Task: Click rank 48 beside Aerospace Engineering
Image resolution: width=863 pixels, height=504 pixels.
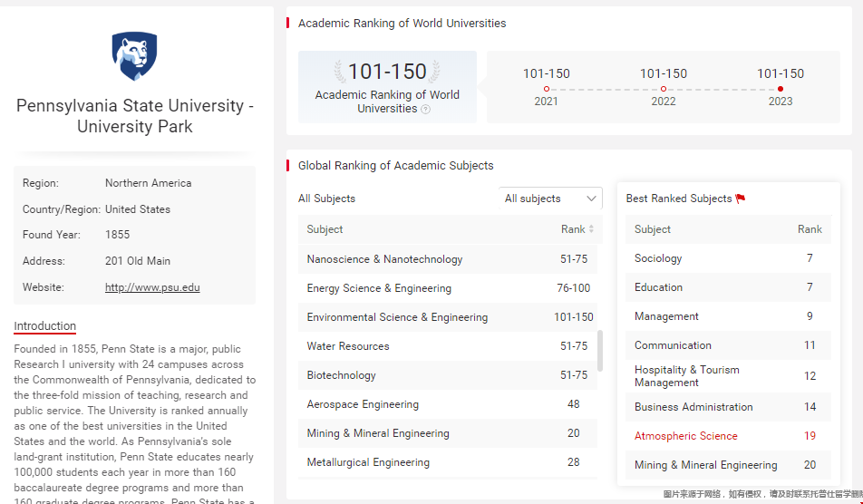Action: coord(574,404)
